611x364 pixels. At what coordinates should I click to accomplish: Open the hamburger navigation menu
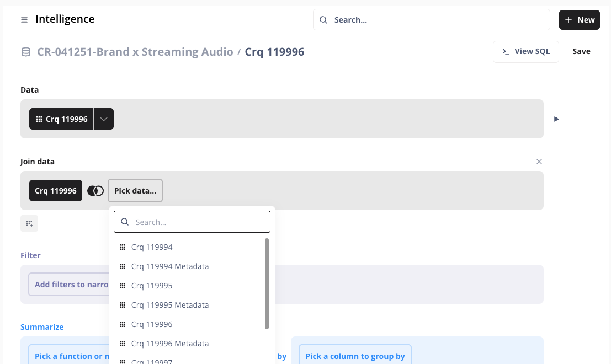pos(24,20)
